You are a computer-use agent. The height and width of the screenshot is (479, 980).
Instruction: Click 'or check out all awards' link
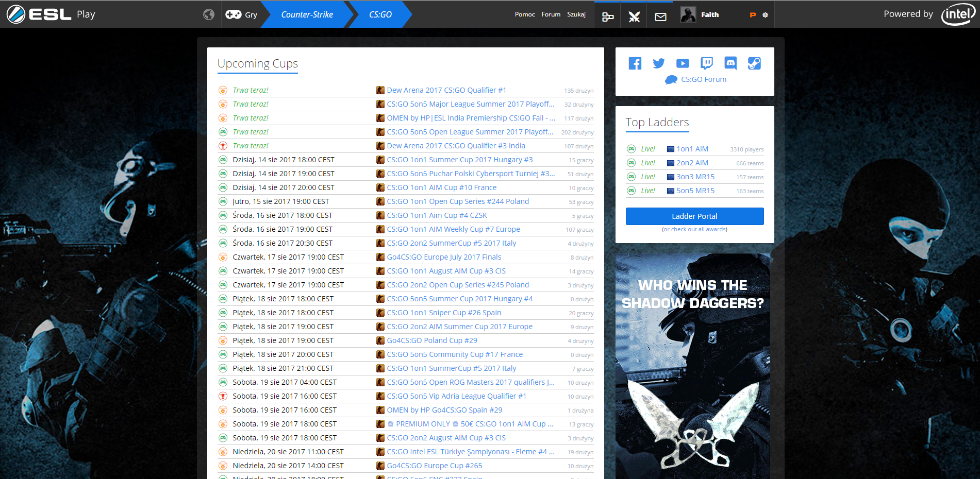pyautogui.click(x=694, y=230)
